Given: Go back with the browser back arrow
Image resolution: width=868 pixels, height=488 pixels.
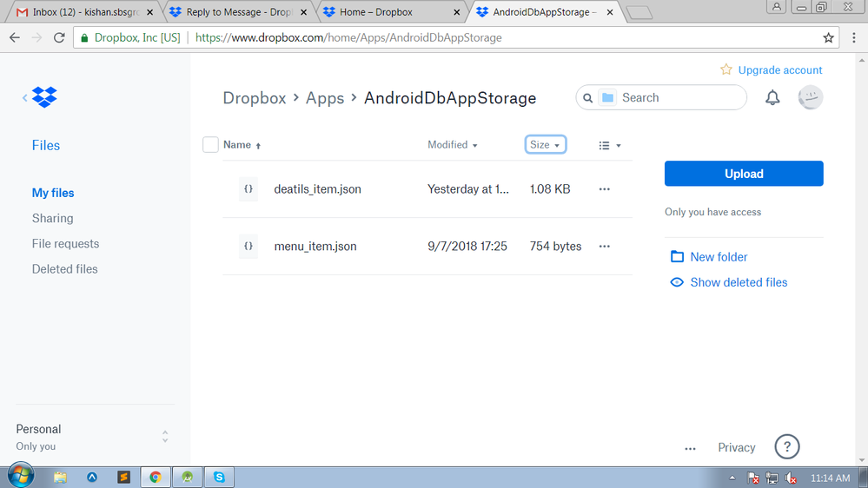Looking at the screenshot, I should (15, 37).
